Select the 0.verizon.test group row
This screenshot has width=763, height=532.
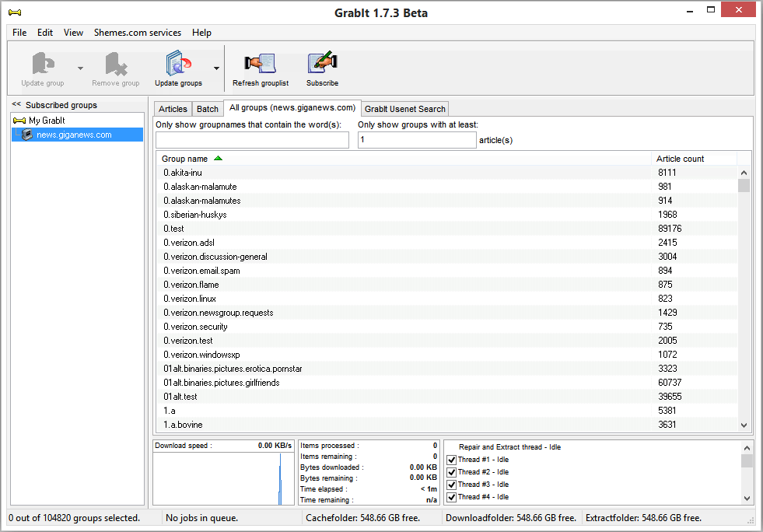(448, 341)
